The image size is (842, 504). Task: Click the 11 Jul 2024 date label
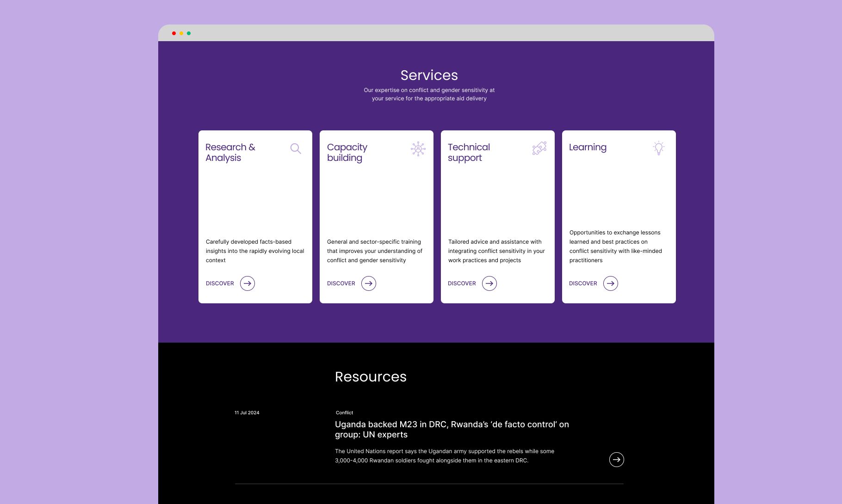point(247,412)
